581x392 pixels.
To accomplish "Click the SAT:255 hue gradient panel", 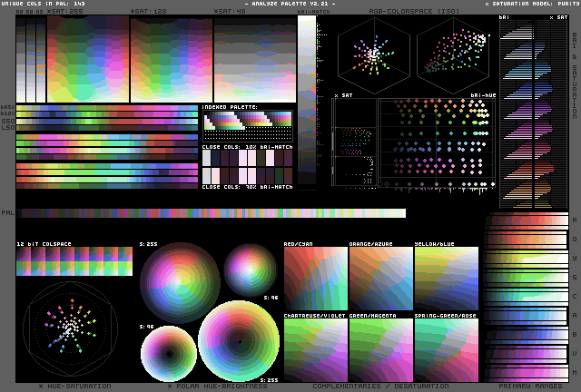I will click(x=87, y=58).
